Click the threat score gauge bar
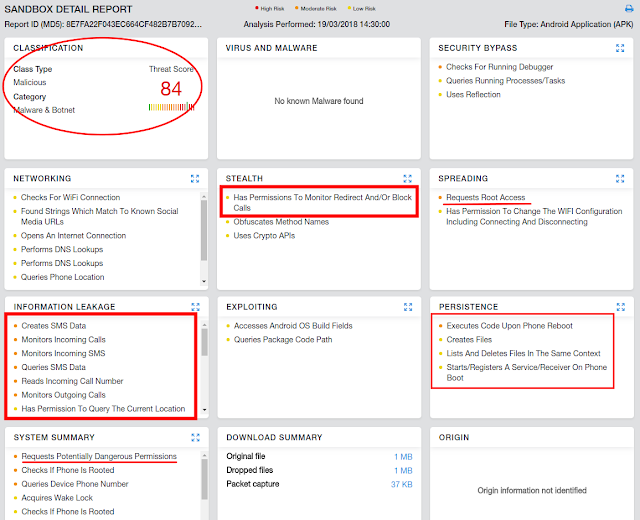 pyautogui.click(x=173, y=107)
